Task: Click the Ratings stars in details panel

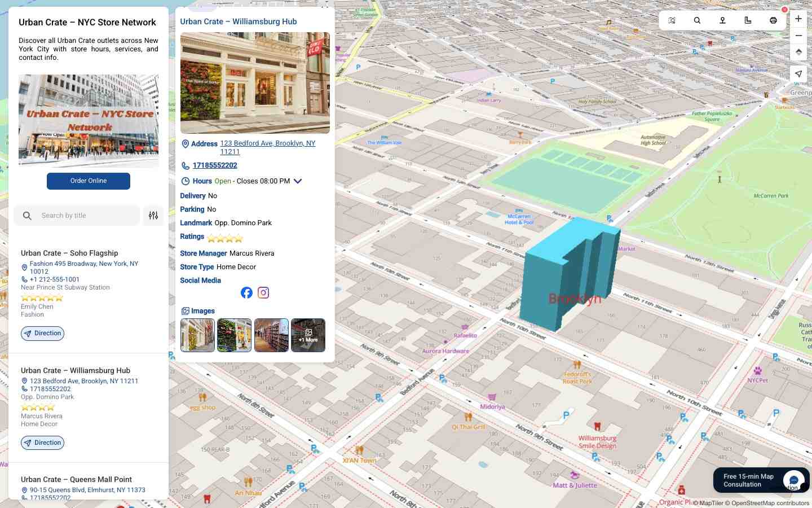Action: (x=225, y=238)
